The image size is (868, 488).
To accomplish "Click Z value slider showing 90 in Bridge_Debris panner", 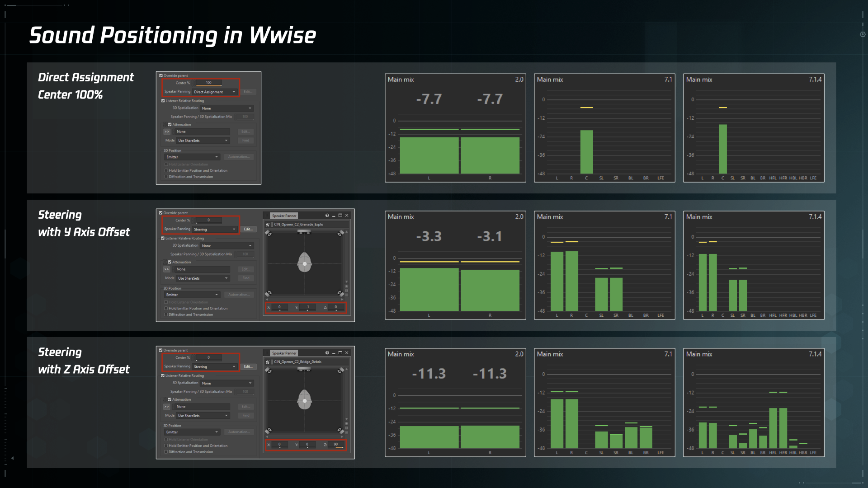I will tap(336, 445).
